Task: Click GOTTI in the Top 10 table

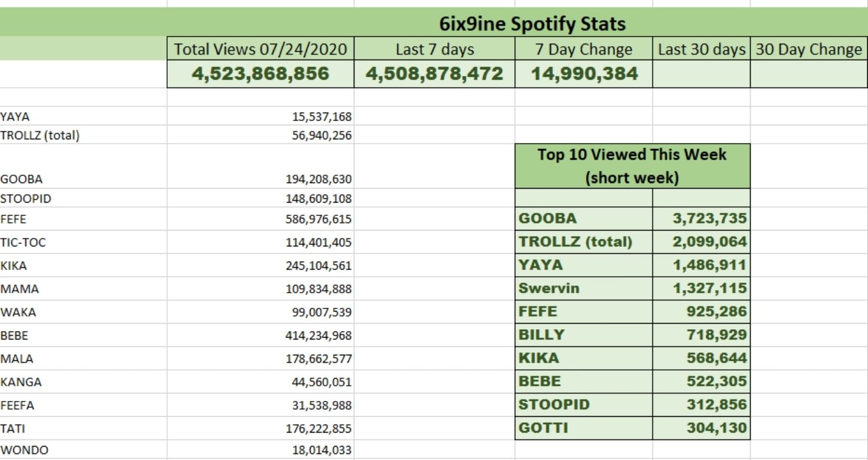Action: point(543,428)
